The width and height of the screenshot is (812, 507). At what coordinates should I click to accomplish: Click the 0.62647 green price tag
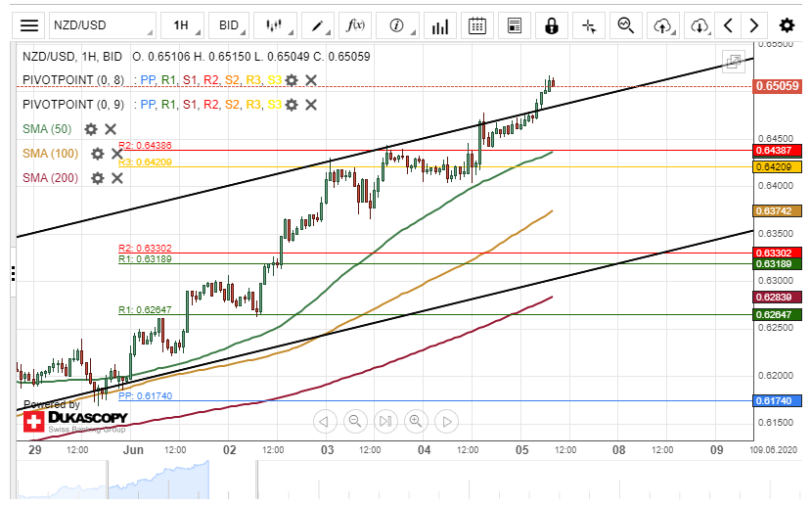click(x=778, y=314)
